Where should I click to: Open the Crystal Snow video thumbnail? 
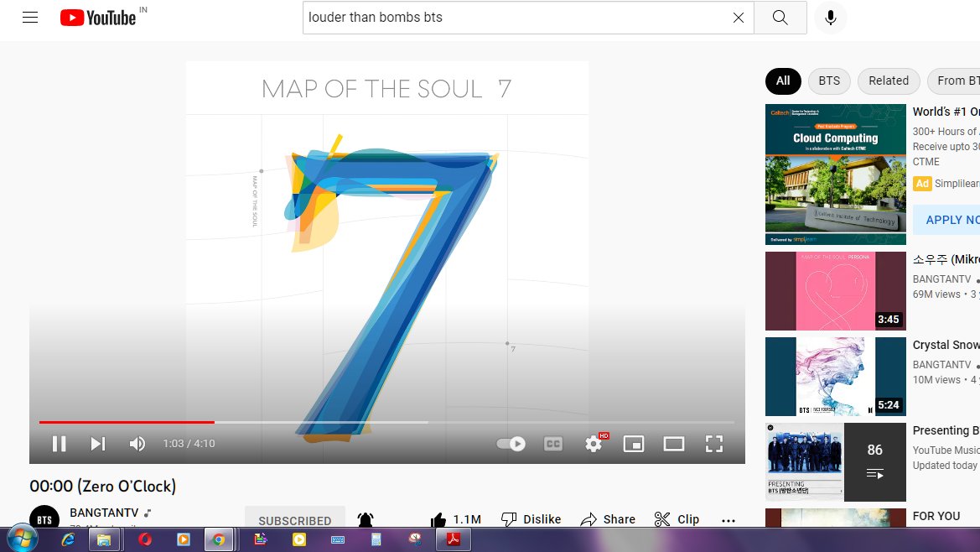[x=836, y=377]
